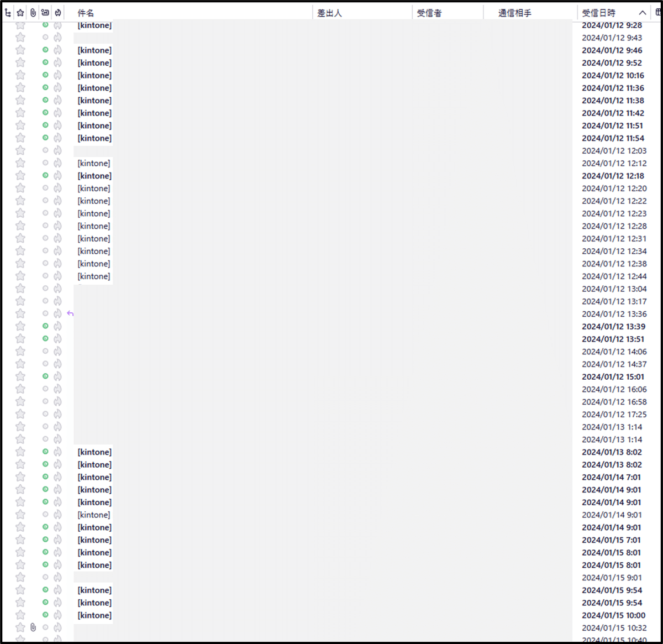Select the date cell 2024/01/12 12:03
This screenshot has width=663, height=644.
tap(614, 150)
